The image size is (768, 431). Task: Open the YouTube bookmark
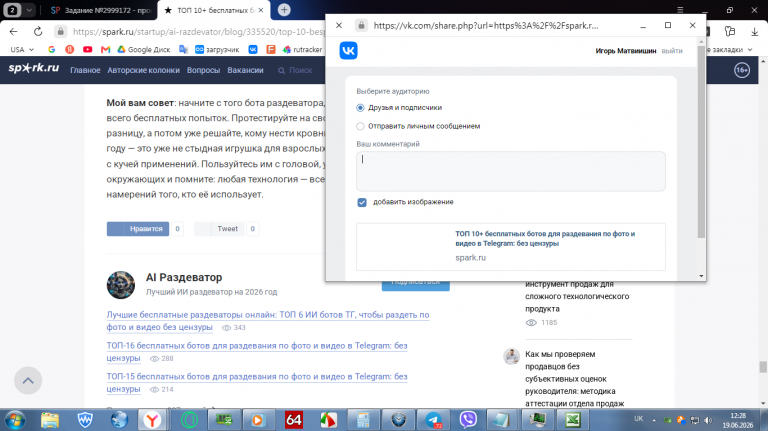click(x=87, y=49)
